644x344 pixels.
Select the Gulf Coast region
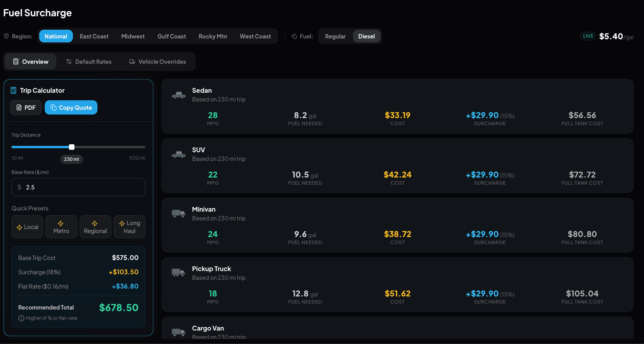coord(171,36)
